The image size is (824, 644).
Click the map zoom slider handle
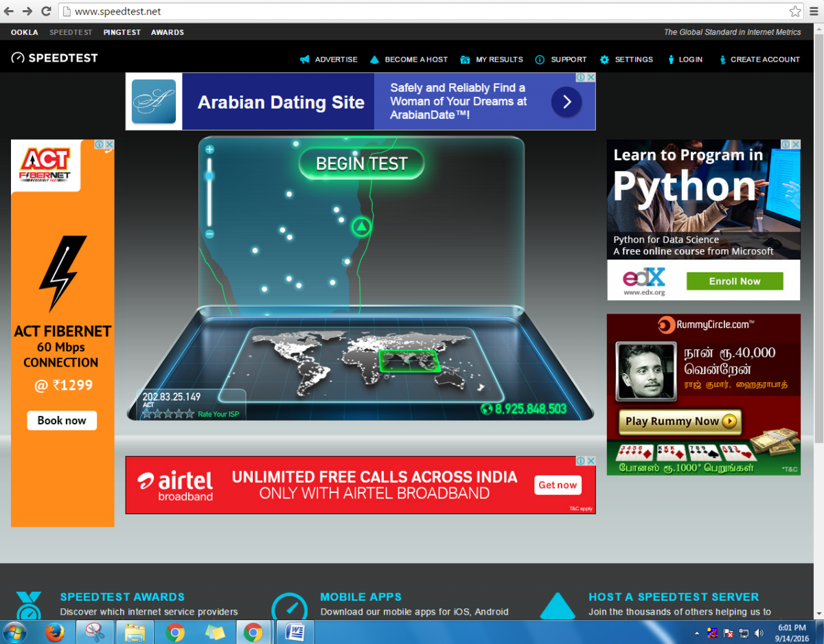tap(210, 176)
